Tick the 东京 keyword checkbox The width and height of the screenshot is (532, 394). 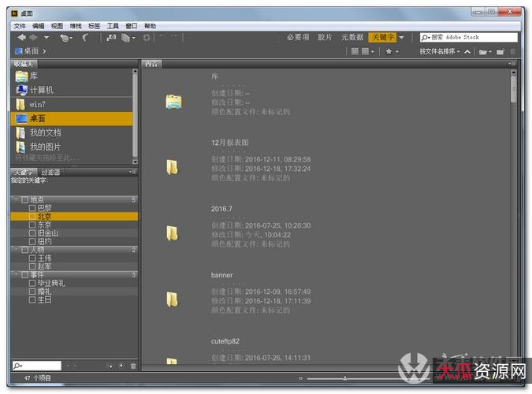(x=32, y=225)
